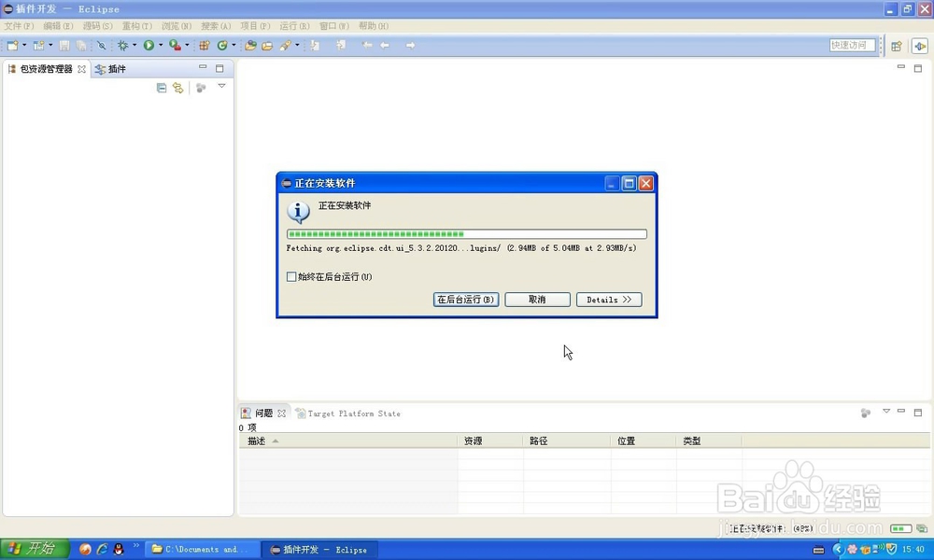This screenshot has width=934, height=560.
Task: Click the New Java Package icon
Action: click(x=205, y=45)
